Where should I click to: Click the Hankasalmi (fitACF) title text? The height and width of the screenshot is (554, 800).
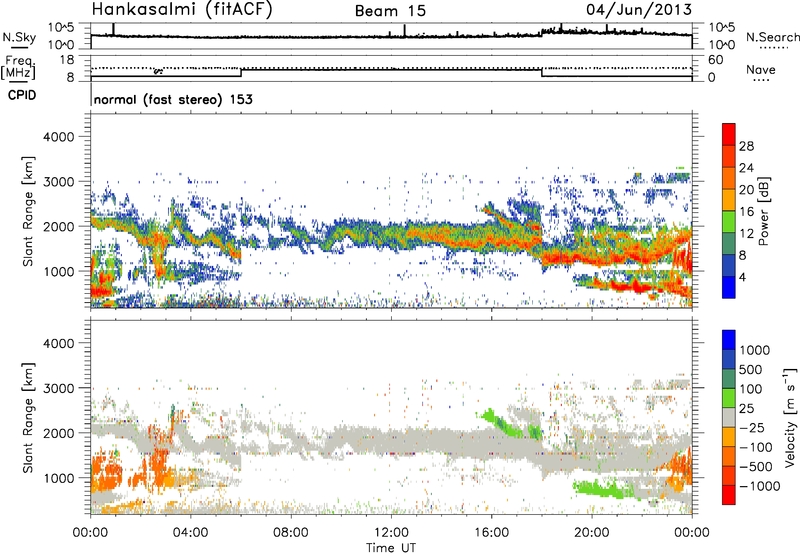click(182, 10)
